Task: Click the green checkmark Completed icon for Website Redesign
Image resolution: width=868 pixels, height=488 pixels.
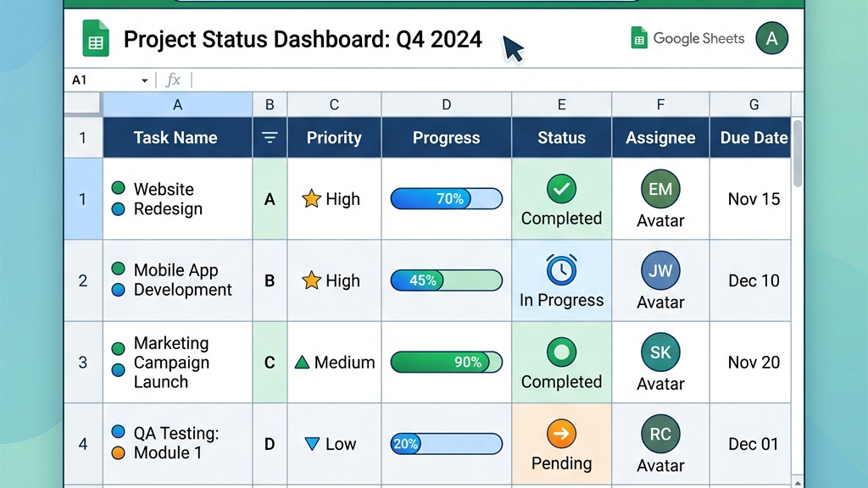Action: 561,189
